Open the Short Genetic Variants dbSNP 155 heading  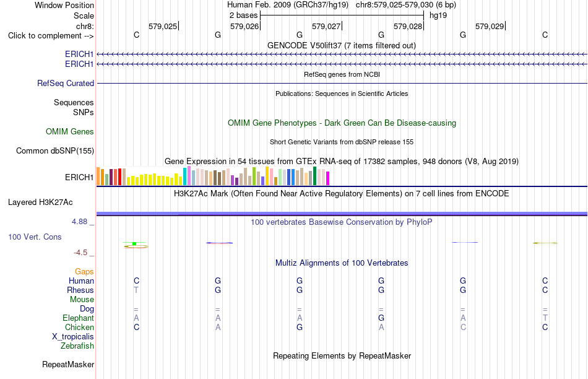(x=342, y=142)
